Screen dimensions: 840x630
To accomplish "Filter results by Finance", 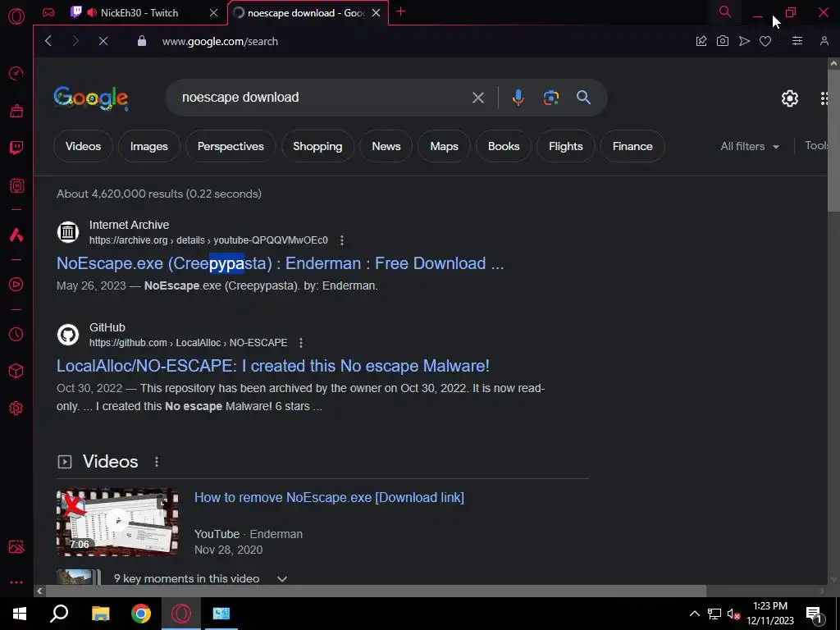I will click(632, 146).
